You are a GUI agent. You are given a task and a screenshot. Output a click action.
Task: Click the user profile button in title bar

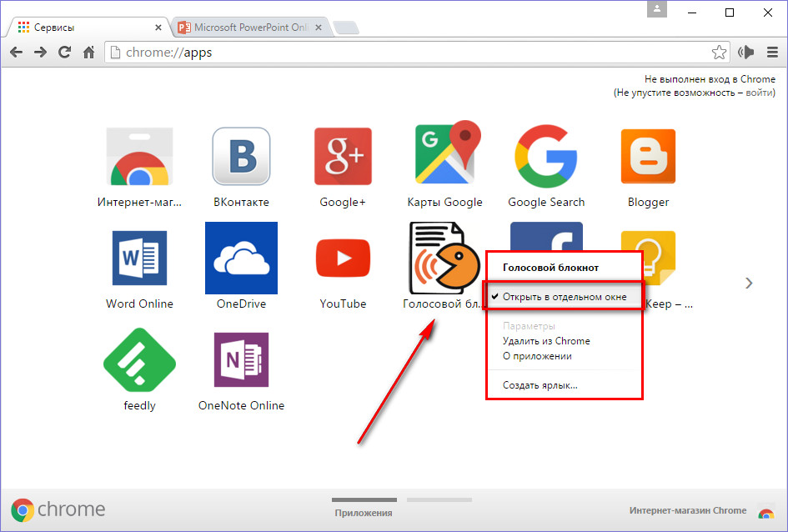(x=657, y=9)
